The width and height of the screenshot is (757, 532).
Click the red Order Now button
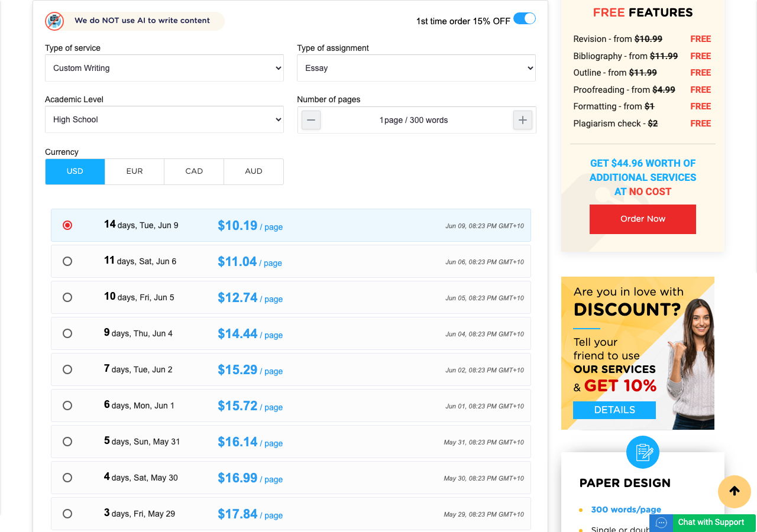[x=643, y=219]
